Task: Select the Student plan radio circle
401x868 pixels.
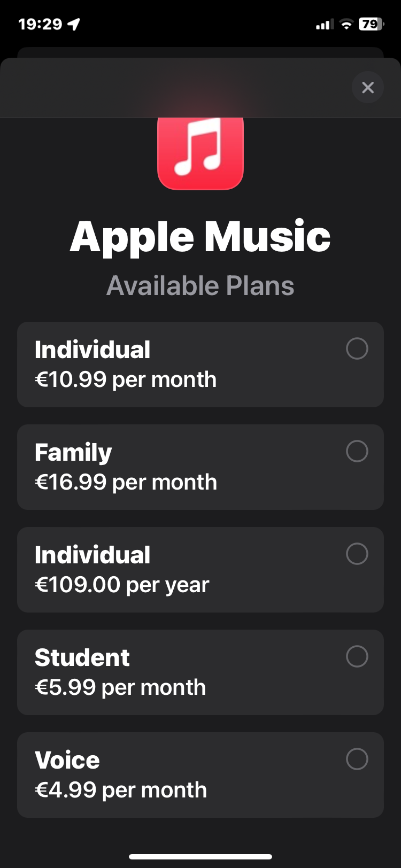Action: pos(357,656)
